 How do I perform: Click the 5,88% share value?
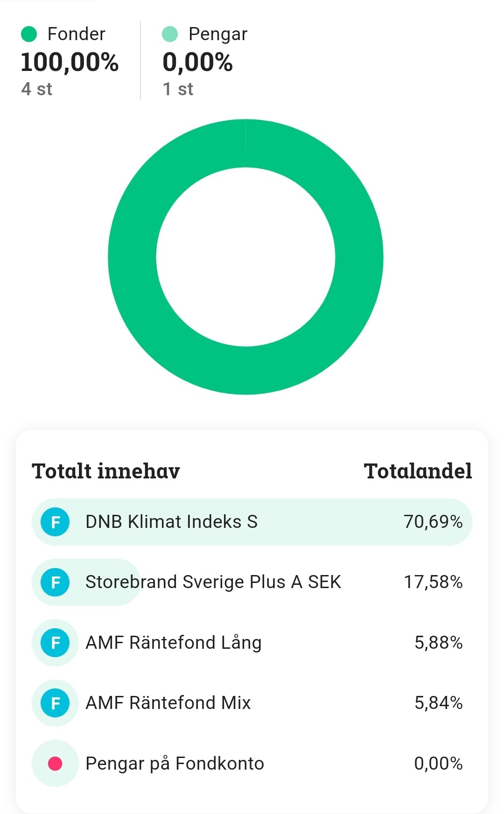click(x=438, y=643)
